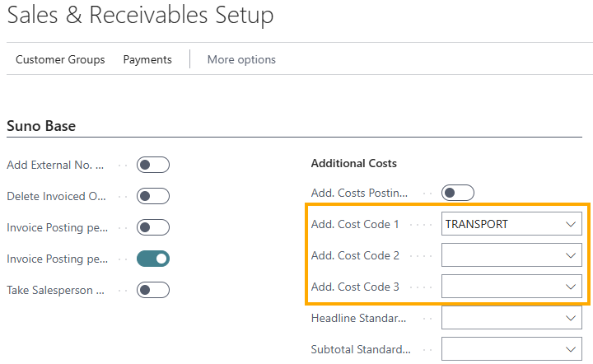Click the TRANSPORT value in Cost Code 1
This screenshot has width=593, height=364.
(x=477, y=224)
